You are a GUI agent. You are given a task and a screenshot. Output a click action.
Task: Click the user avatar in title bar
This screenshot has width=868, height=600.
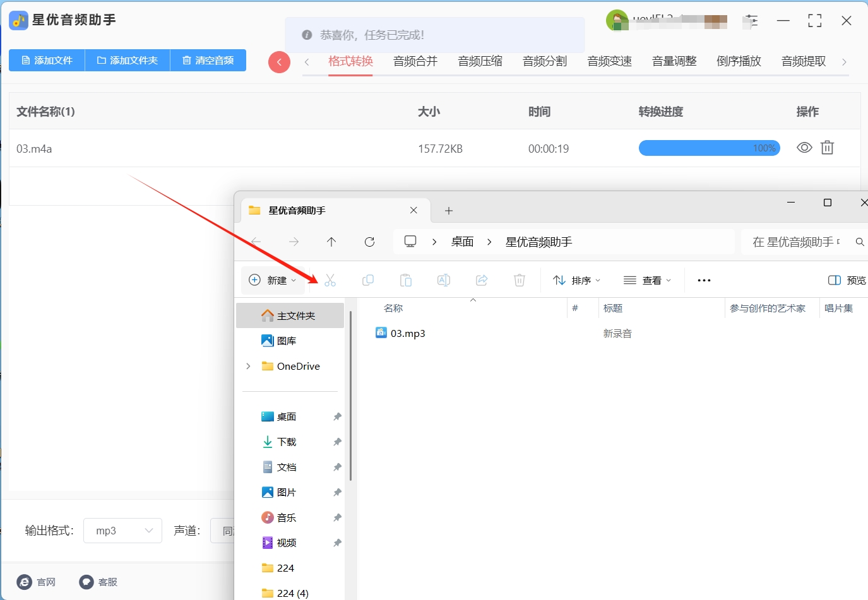pos(617,20)
